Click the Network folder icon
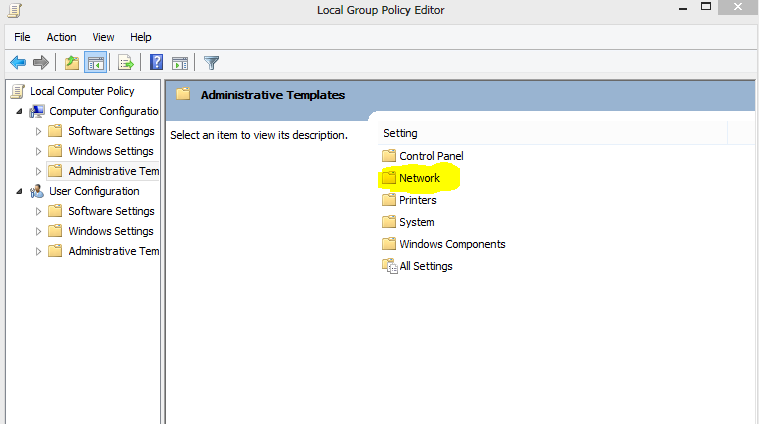 point(389,178)
